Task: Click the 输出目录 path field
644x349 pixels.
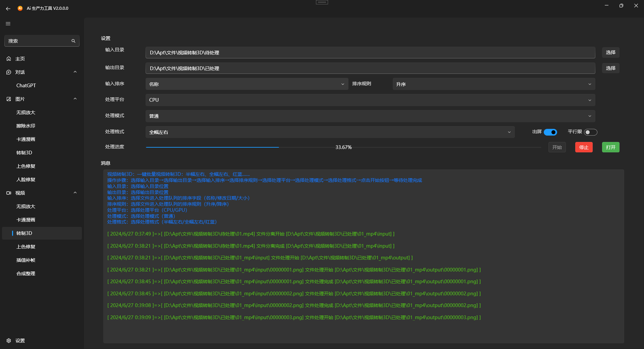Action: 370,68
